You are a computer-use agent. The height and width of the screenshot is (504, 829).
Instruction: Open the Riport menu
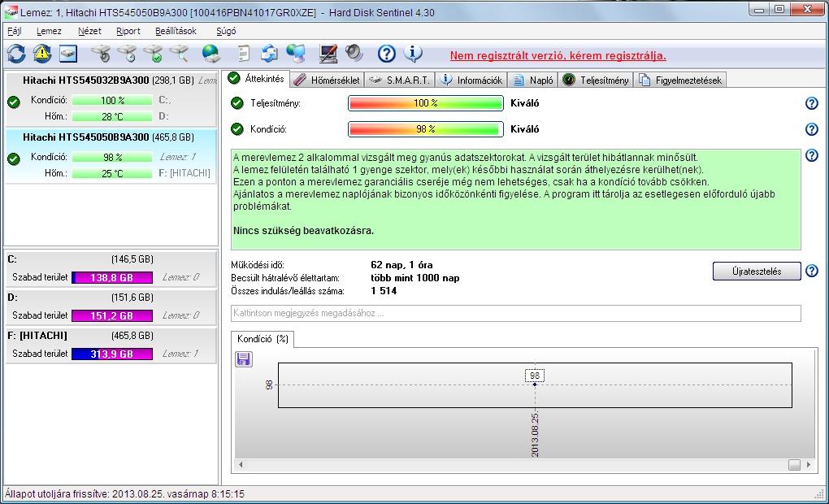128,31
